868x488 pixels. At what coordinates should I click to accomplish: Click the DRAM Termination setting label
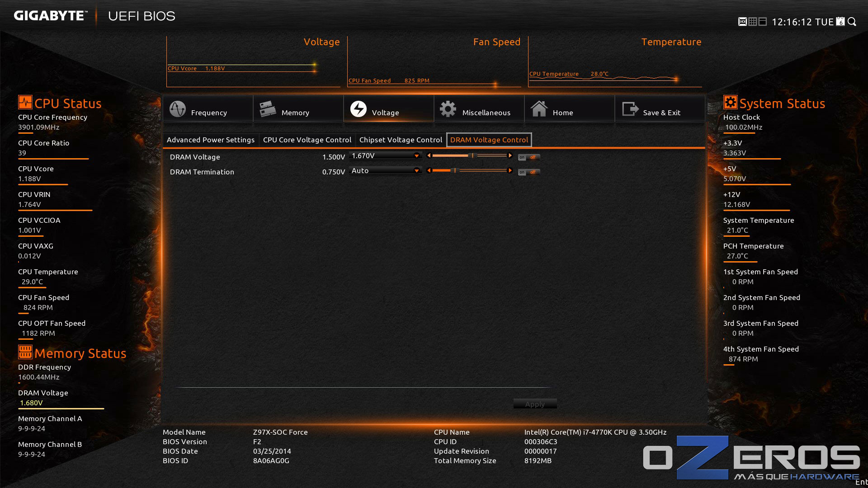(x=202, y=172)
